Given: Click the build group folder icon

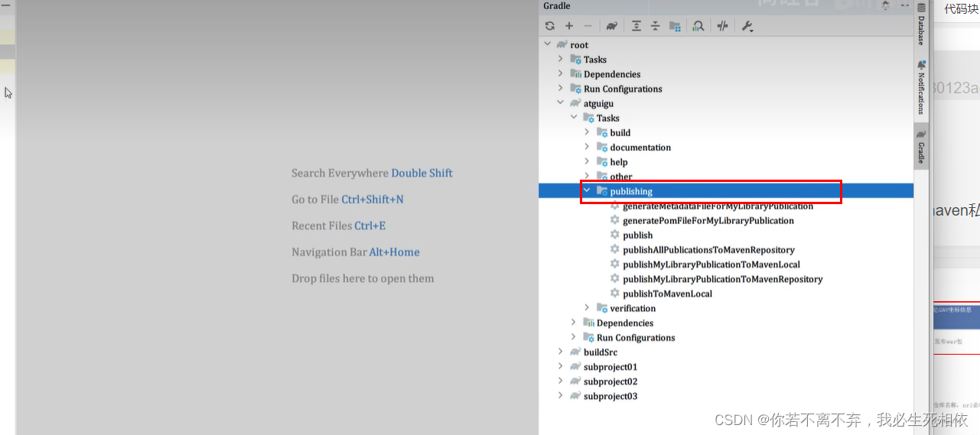Looking at the screenshot, I should tap(602, 132).
